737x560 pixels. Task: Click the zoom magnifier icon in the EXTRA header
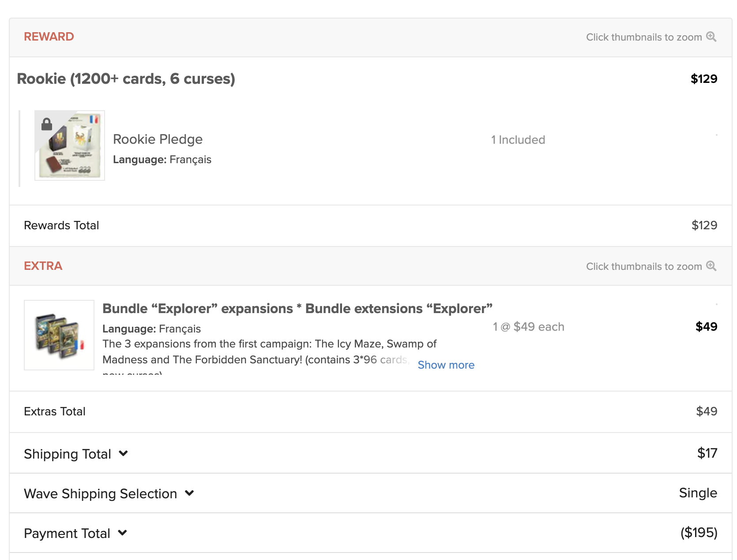pyautogui.click(x=711, y=266)
